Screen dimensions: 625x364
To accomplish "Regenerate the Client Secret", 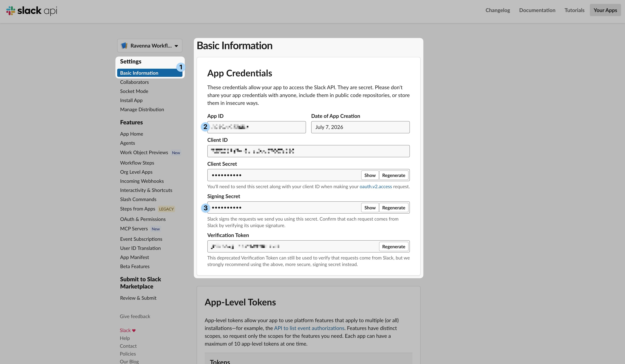I will pyautogui.click(x=394, y=175).
